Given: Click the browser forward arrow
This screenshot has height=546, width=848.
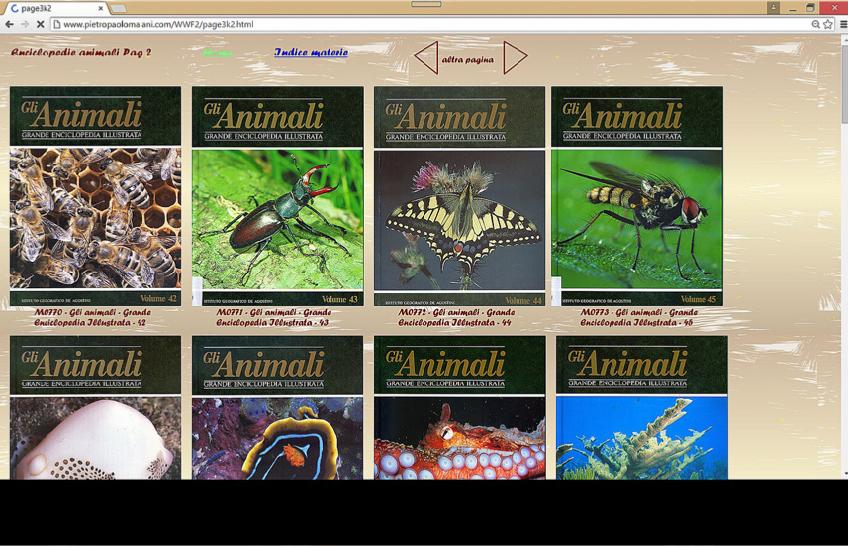Looking at the screenshot, I should (x=25, y=24).
